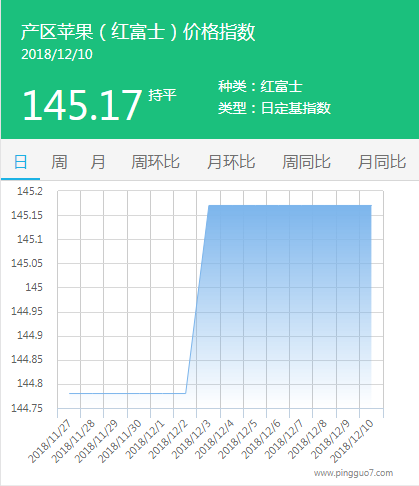The image size is (419, 486).
Task: Click the title 产区苹果（红富士）价格指数
Action: pyautogui.click(x=138, y=32)
